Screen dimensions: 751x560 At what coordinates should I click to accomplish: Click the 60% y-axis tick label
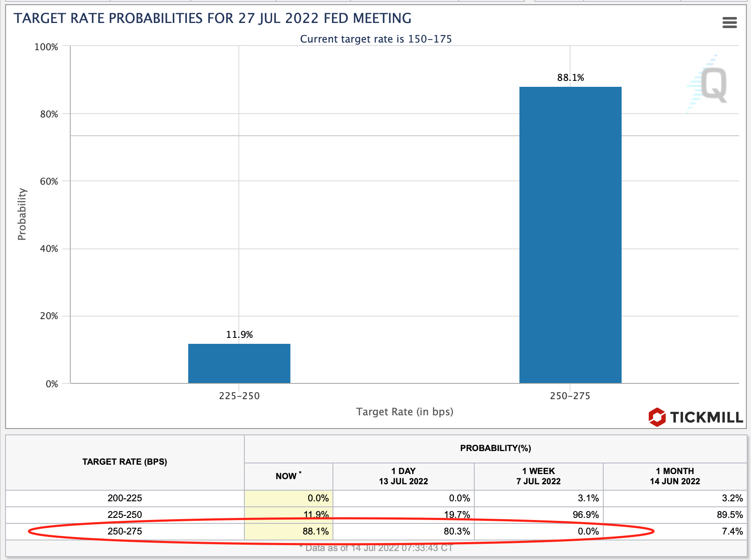point(49,181)
